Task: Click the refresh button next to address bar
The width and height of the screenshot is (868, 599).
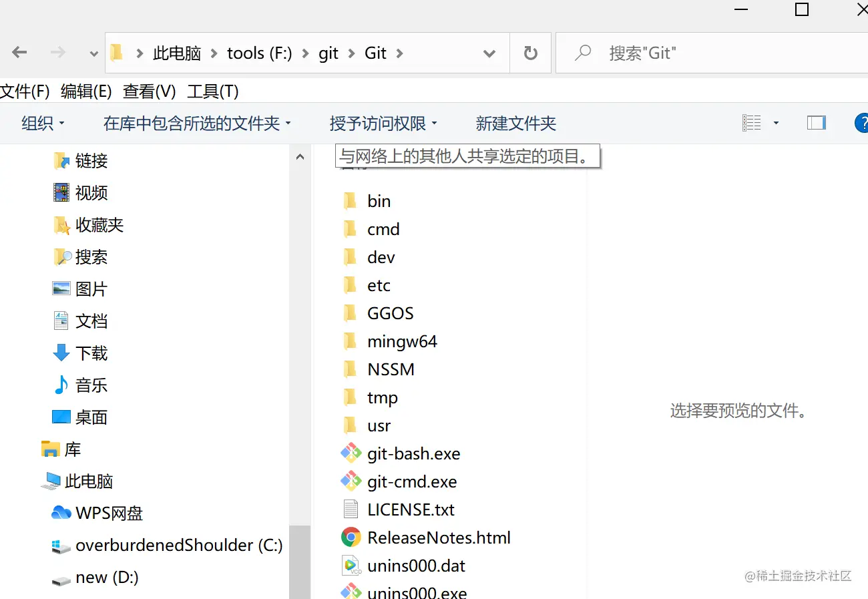Action: pyautogui.click(x=531, y=53)
